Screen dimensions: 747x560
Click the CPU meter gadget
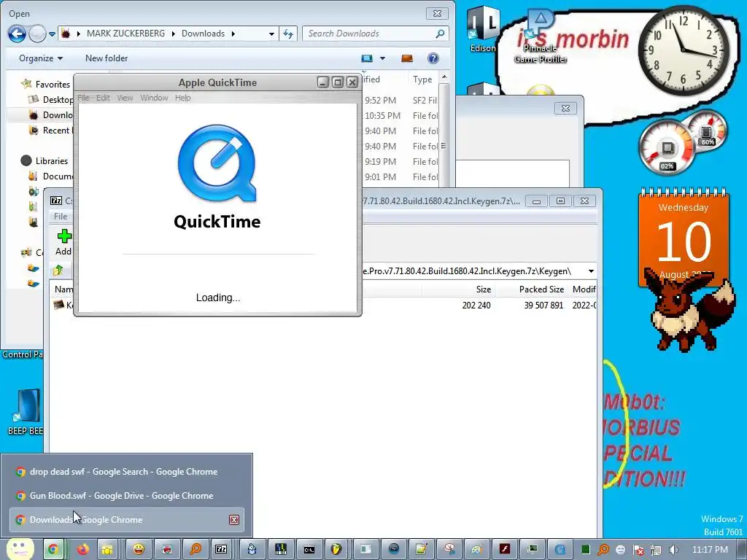click(667, 148)
